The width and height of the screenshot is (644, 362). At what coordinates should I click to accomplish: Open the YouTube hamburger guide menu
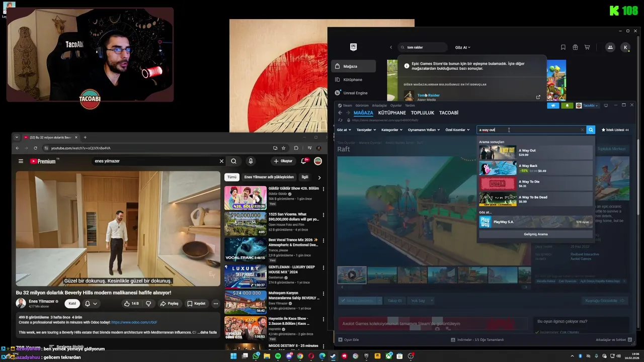[x=21, y=161]
